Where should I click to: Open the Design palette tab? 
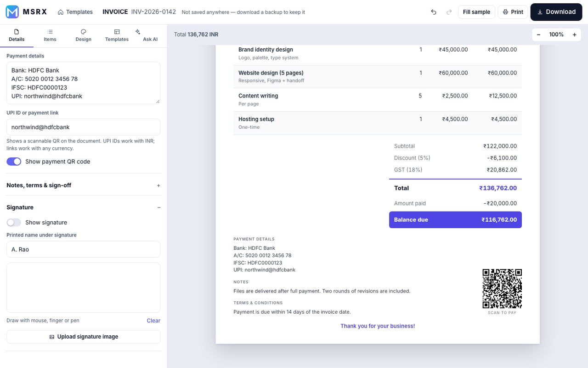tap(84, 35)
